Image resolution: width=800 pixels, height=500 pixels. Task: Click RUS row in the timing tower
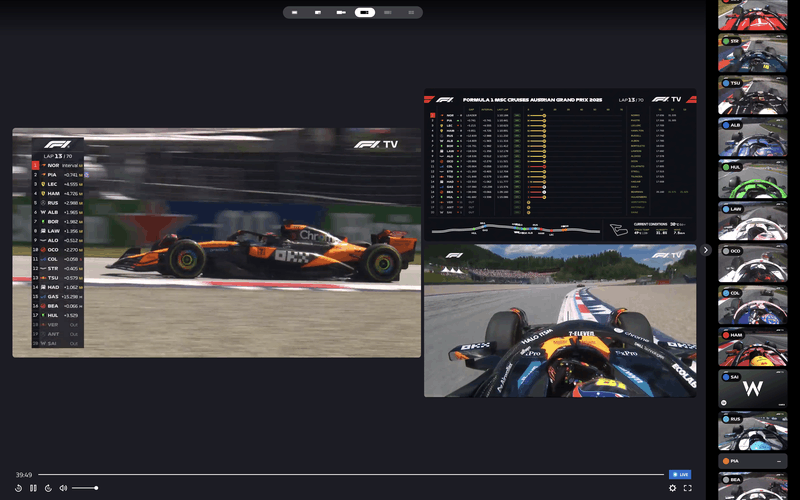58,203
